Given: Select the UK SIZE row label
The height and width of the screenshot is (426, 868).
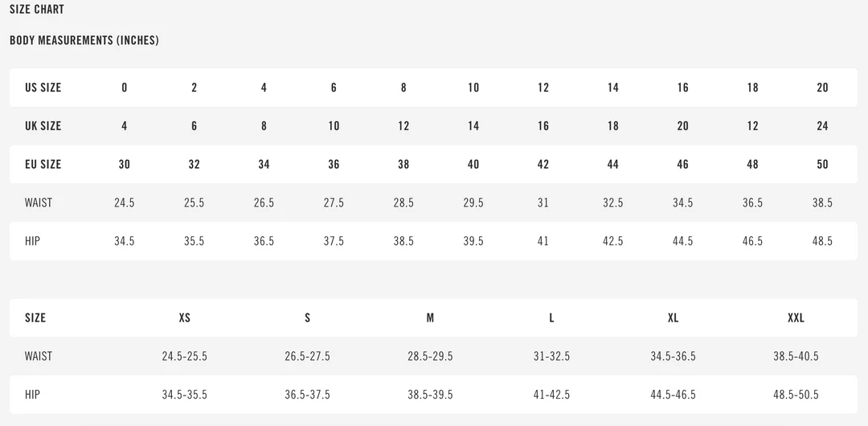Looking at the screenshot, I should (43, 126).
